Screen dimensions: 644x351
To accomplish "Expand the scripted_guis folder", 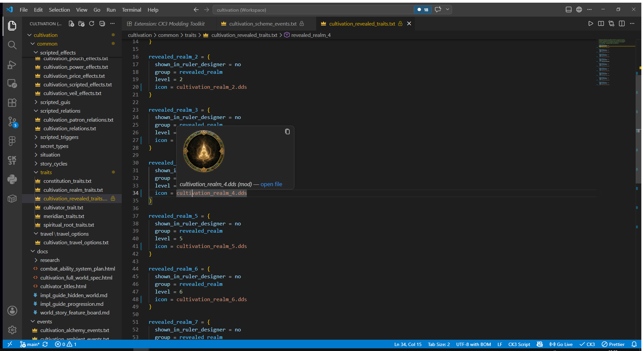I will pyautogui.click(x=55, y=102).
